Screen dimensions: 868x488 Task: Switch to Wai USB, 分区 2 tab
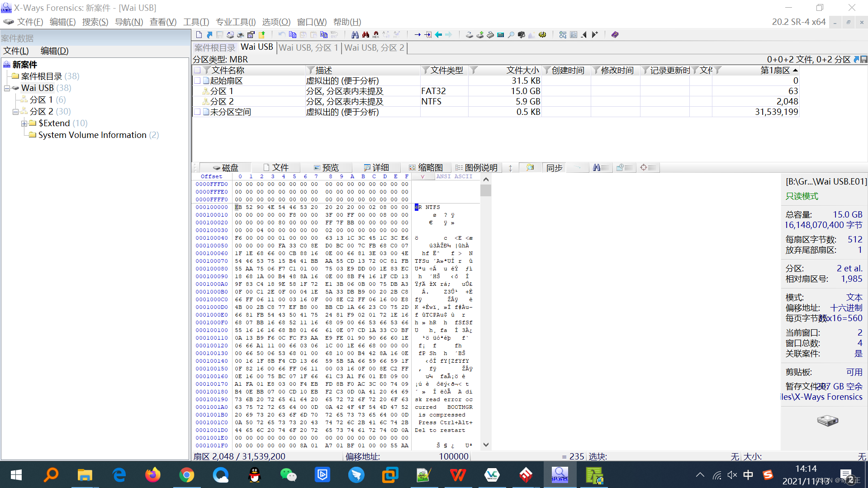pyautogui.click(x=374, y=47)
